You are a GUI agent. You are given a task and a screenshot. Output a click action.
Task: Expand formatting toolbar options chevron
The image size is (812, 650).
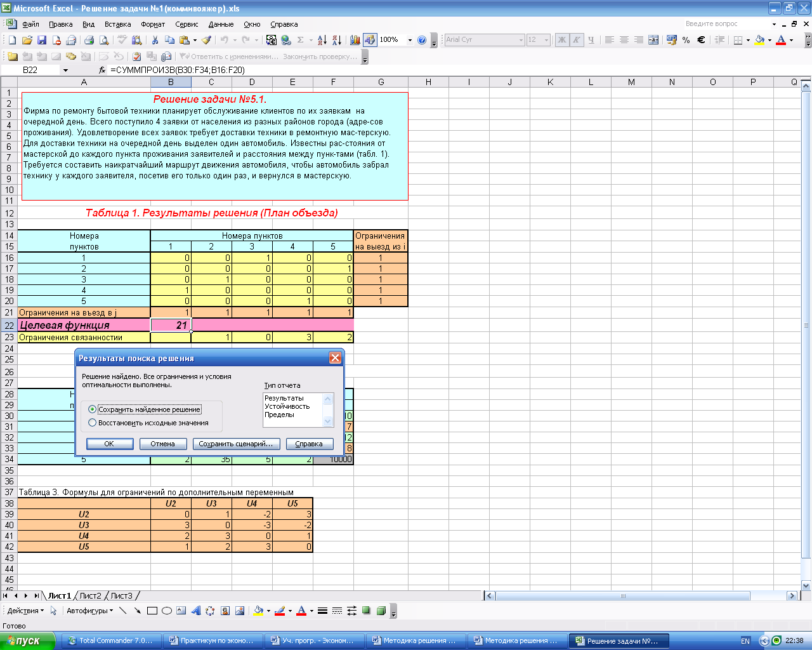tap(808, 40)
